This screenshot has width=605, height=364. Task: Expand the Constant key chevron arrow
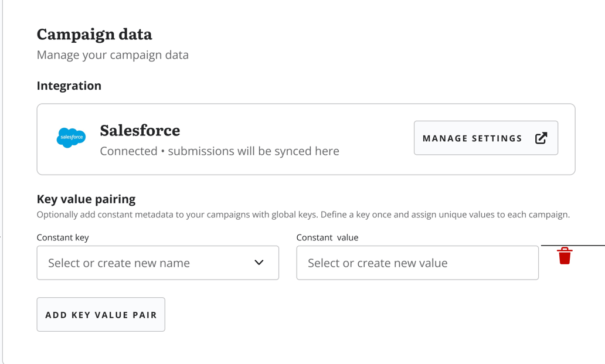click(x=259, y=263)
